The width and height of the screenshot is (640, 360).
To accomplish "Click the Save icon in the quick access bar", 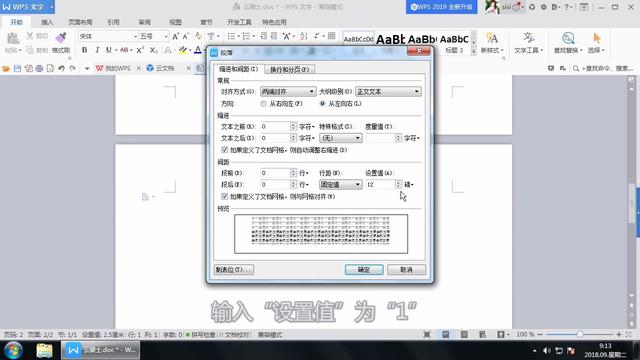I will (17, 69).
